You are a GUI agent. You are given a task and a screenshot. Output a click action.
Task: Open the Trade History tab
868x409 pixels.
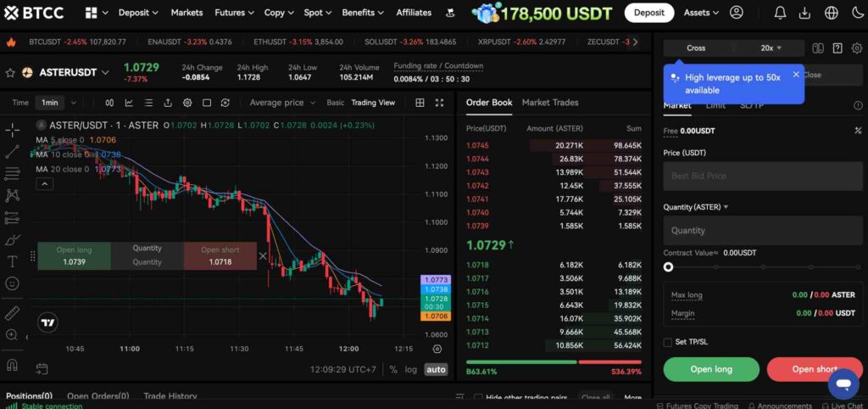pos(170,396)
